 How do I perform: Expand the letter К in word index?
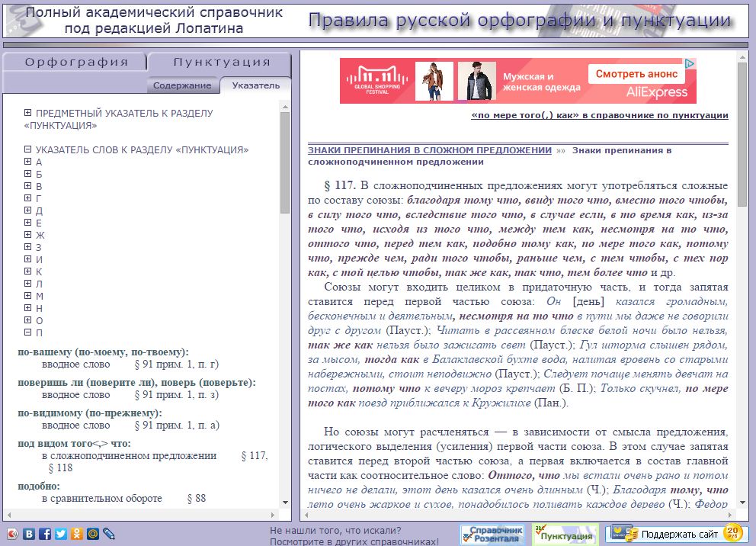(28, 271)
